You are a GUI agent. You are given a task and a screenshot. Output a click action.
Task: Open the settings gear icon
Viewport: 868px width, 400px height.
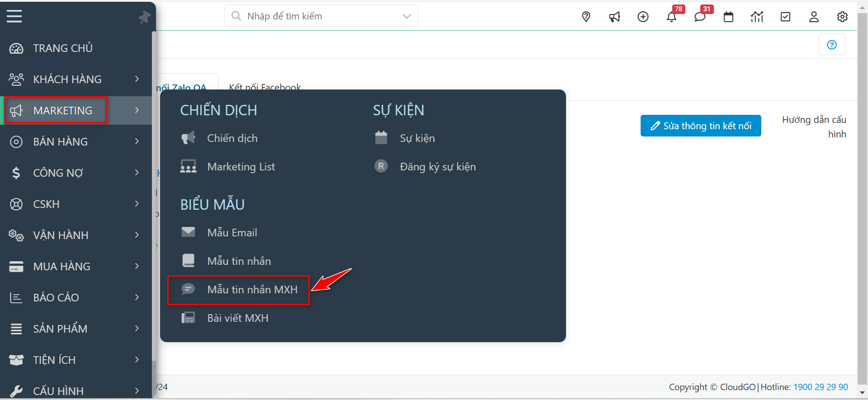pos(842,17)
